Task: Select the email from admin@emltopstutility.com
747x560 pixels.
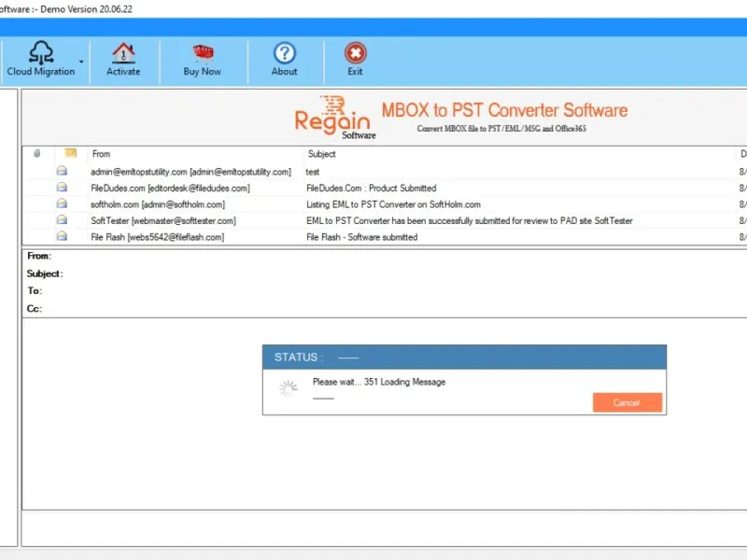Action: 190,172
